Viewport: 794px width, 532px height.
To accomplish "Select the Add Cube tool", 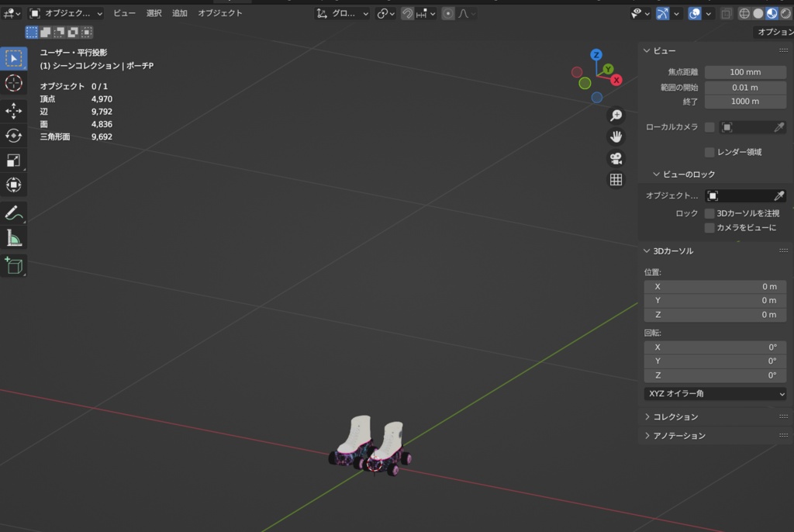I will [14, 266].
